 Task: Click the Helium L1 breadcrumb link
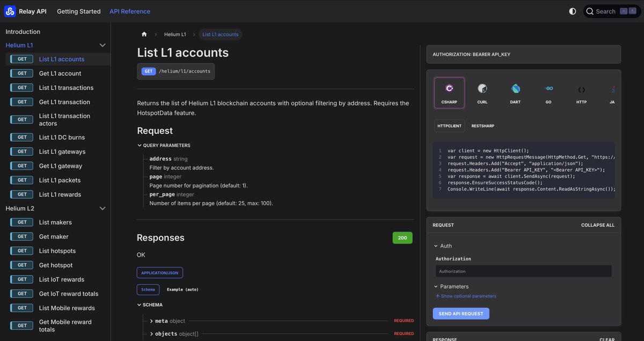175,34
